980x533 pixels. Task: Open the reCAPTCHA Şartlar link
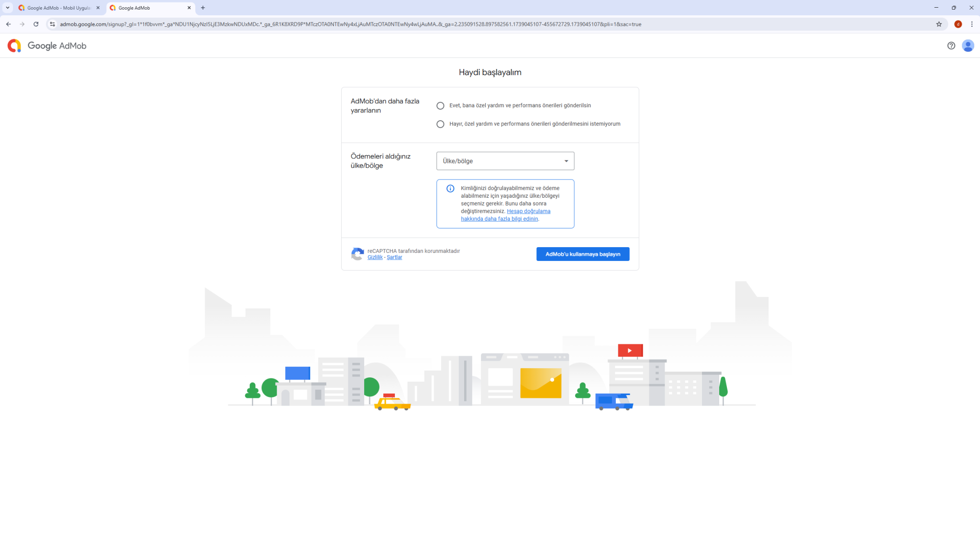394,258
